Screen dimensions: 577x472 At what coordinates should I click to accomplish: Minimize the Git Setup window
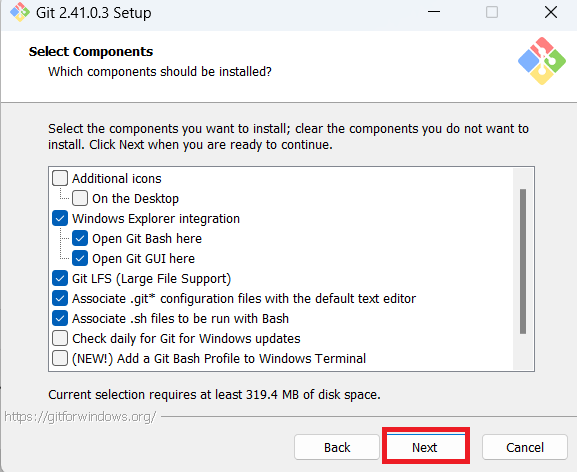(x=434, y=13)
